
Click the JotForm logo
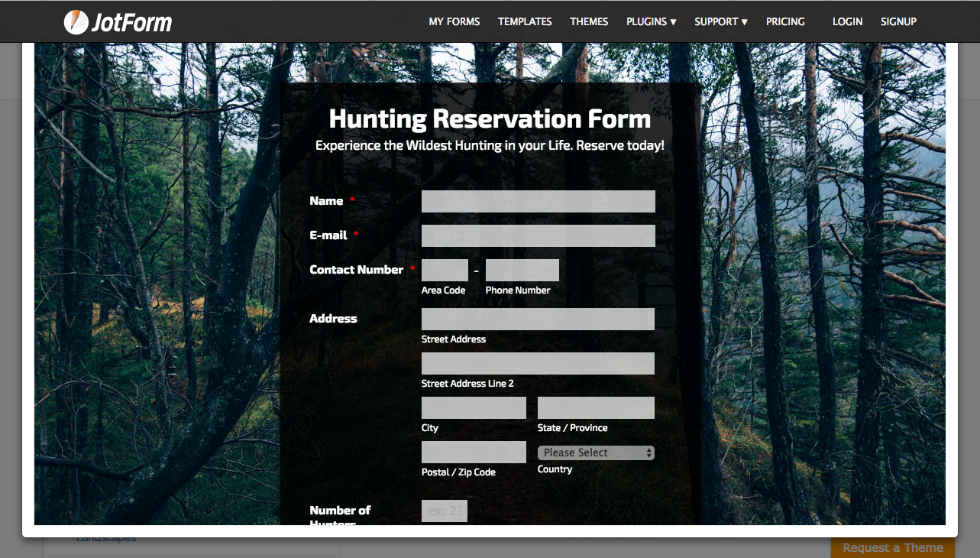coord(118,22)
